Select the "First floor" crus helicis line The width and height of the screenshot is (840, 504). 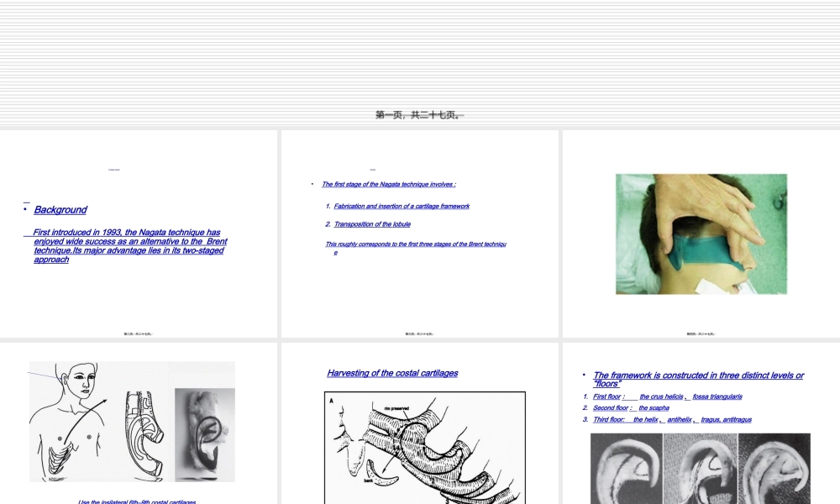pyautogui.click(x=667, y=396)
